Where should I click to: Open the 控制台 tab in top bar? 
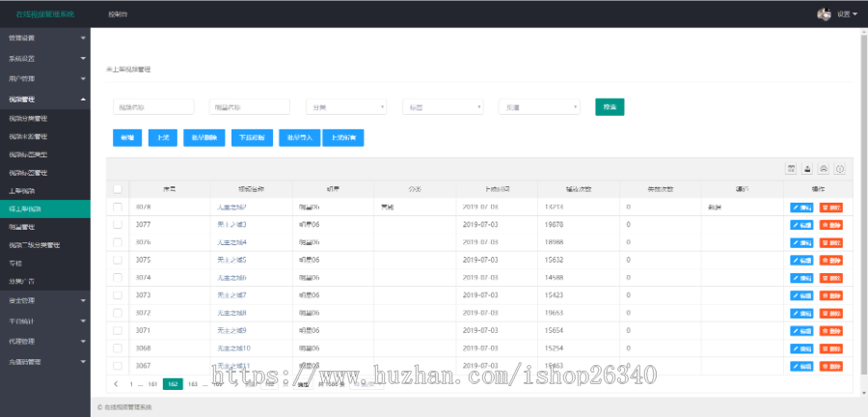[x=117, y=14]
